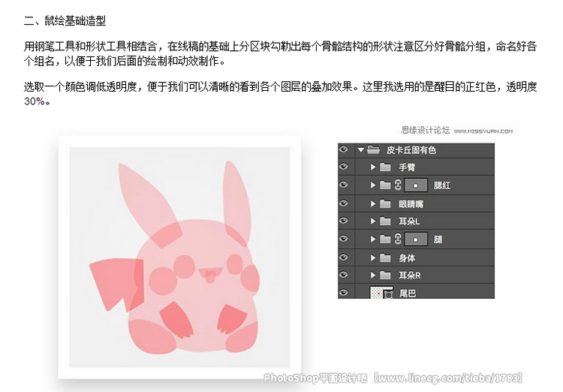Select the 尾巴 layer thumbnail
This screenshot has height=392, width=563.
click(x=381, y=292)
